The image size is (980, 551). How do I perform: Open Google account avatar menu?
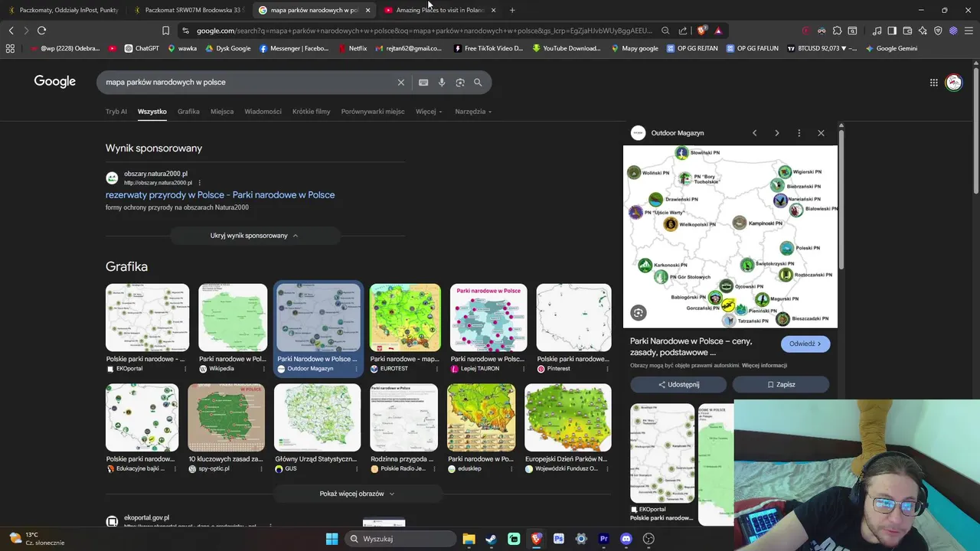click(x=953, y=83)
